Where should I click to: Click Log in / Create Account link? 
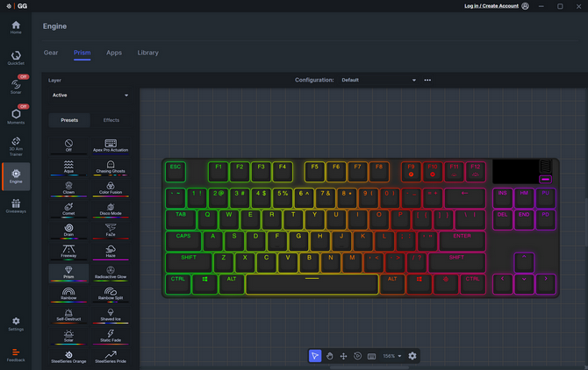tap(491, 6)
